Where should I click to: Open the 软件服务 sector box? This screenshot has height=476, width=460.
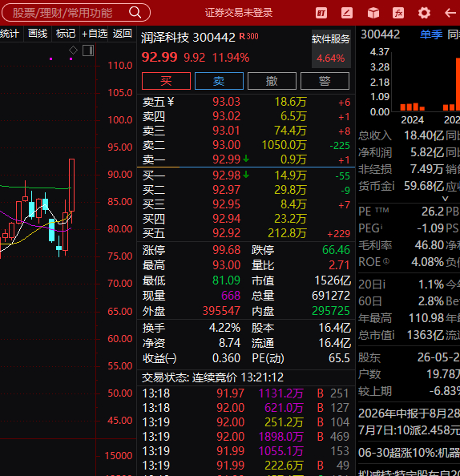click(x=331, y=49)
